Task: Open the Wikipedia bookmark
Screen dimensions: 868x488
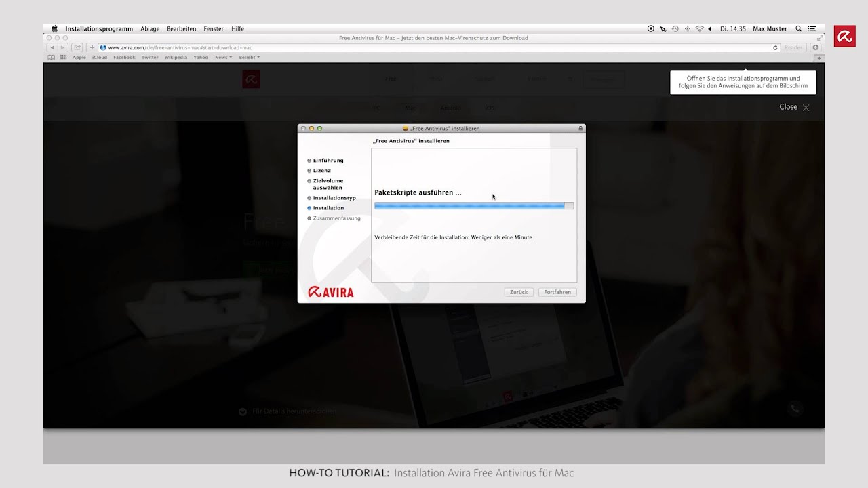Action: (176, 58)
